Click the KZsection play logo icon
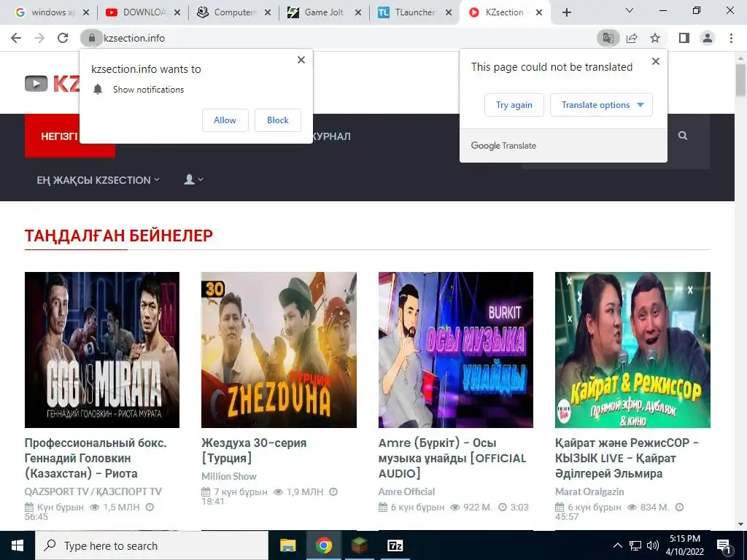Viewport: 747px width, 560px height. click(36, 84)
